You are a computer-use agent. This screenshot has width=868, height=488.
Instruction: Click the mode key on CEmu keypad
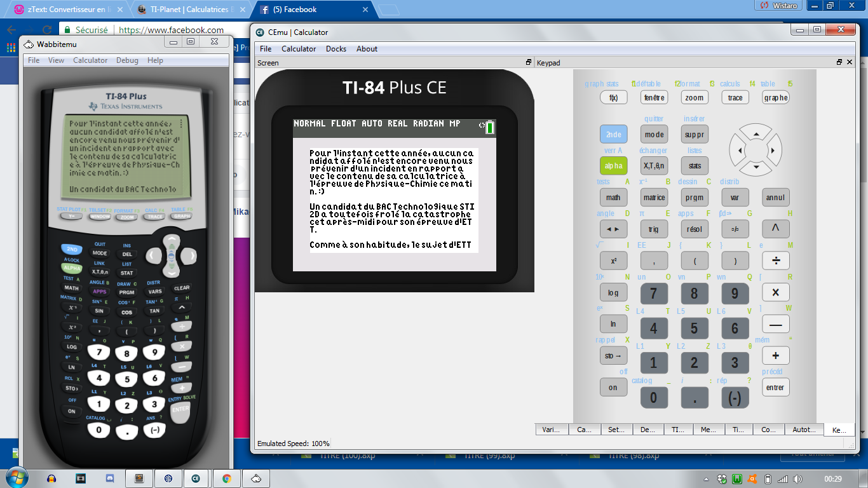click(x=654, y=134)
